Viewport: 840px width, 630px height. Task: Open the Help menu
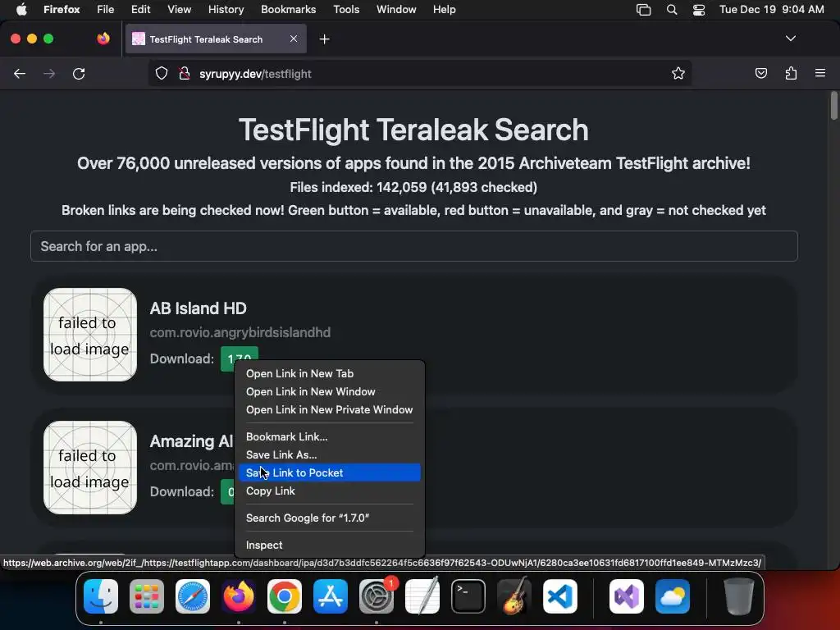(x=444, y=10)
